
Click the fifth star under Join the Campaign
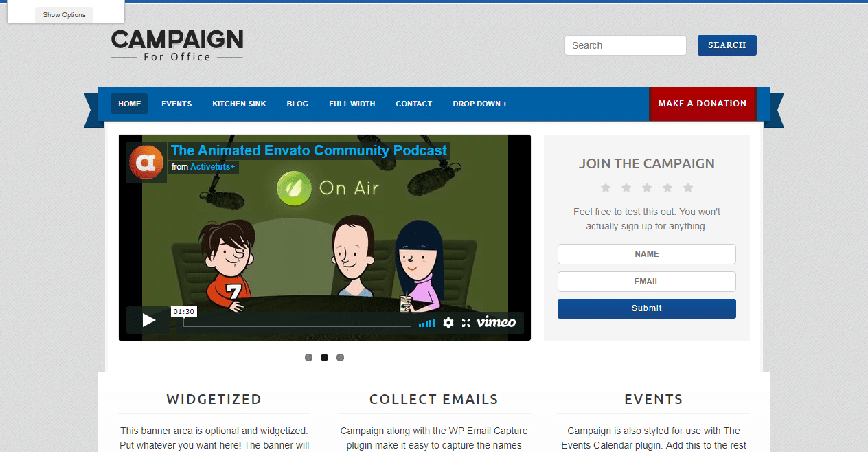pos(688,188)
